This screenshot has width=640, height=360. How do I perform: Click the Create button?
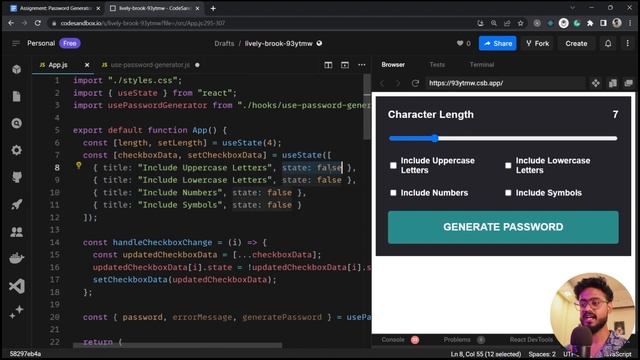[x=576, y=43]
